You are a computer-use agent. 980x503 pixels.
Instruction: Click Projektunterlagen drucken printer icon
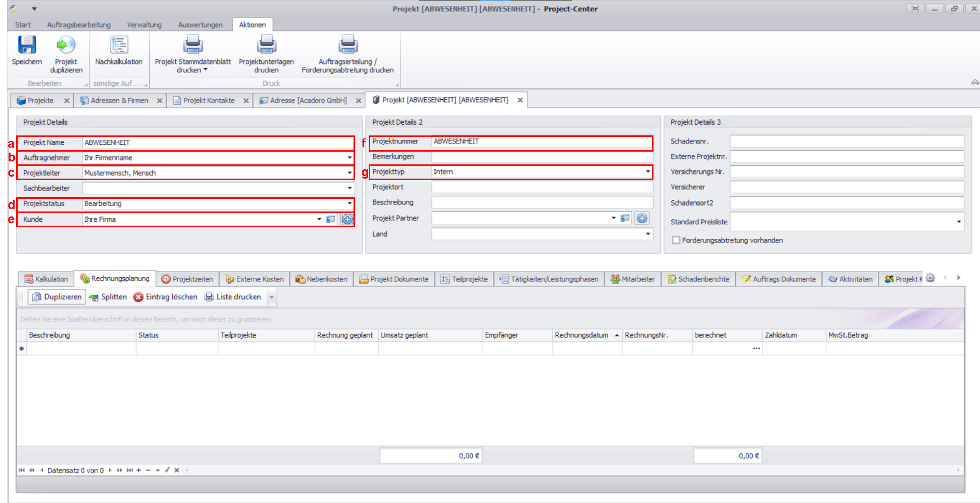coord(266,45)
